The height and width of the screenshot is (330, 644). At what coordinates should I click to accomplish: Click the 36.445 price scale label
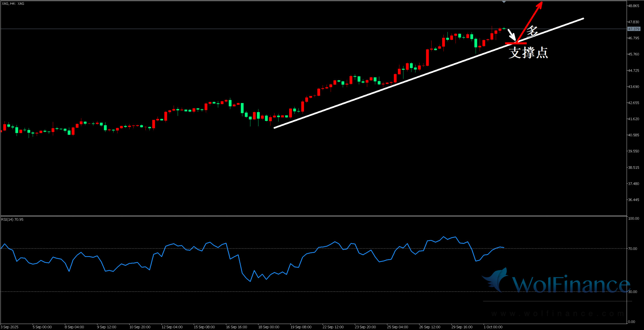click(x=633, y=200)
